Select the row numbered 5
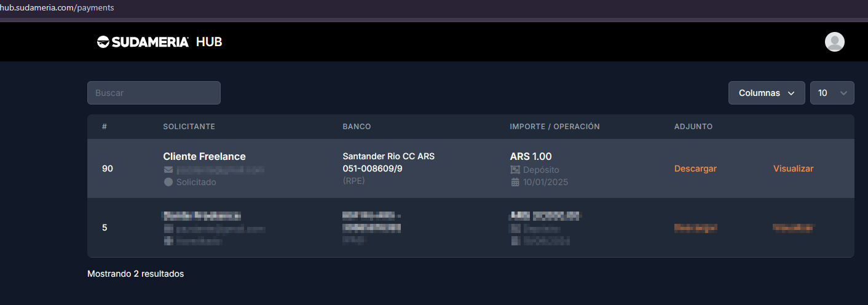Viewport: 868px width, 305px height. click(x=105, y=228)
